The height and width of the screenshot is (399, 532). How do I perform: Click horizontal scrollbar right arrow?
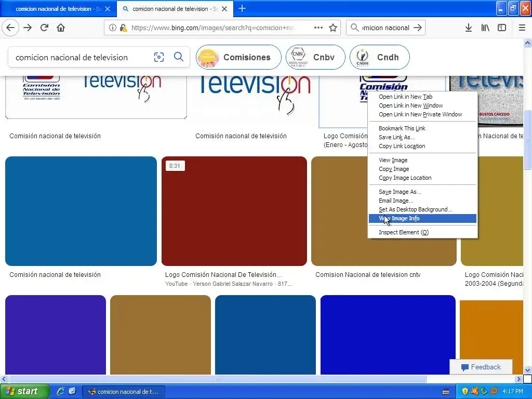click(519, 379)
